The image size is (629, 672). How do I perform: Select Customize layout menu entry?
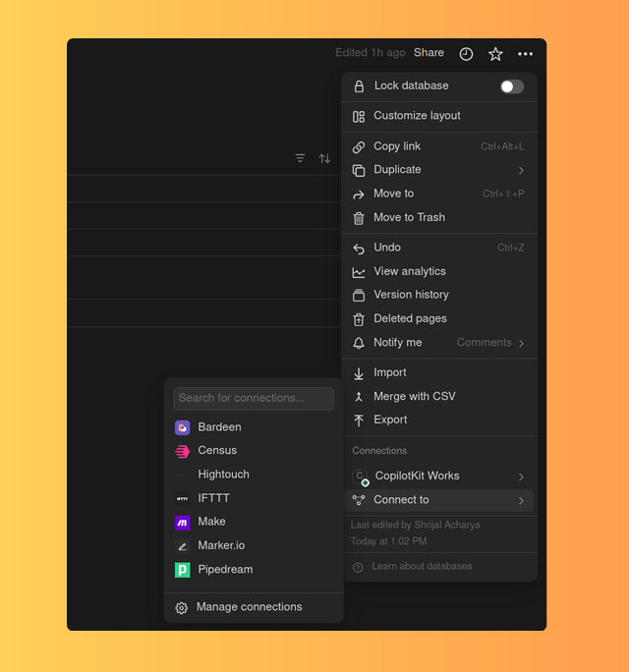pos(439,116)
